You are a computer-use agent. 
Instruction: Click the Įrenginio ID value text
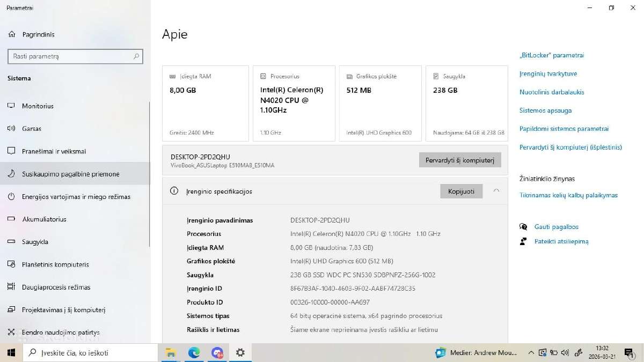pos(353,289)
